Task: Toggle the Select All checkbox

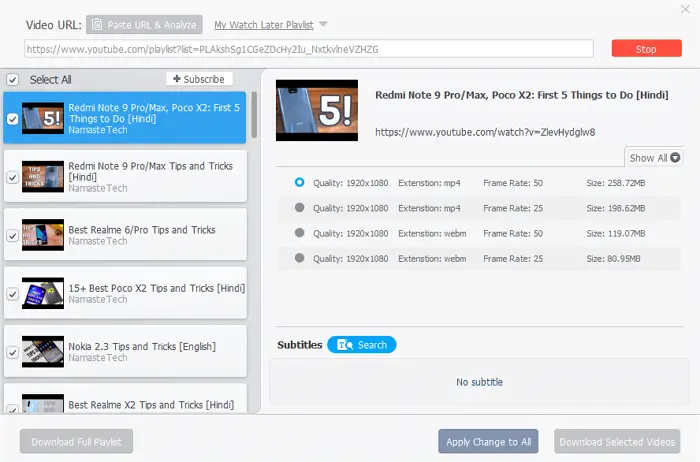Action: pyautogui.click(x=12, y=80)
